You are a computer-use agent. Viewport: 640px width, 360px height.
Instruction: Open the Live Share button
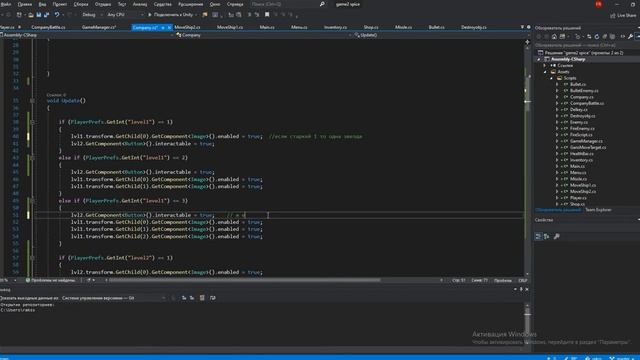(623, 15)
